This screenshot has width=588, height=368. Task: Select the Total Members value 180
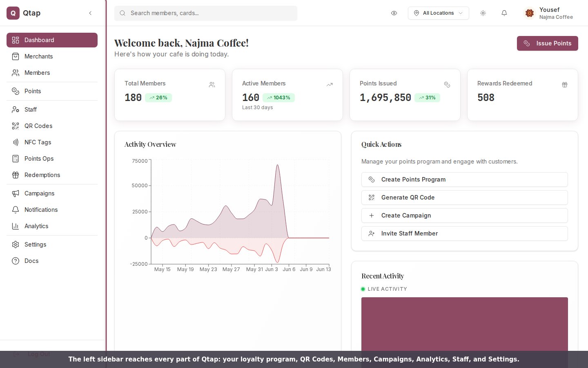click(133, 98)
